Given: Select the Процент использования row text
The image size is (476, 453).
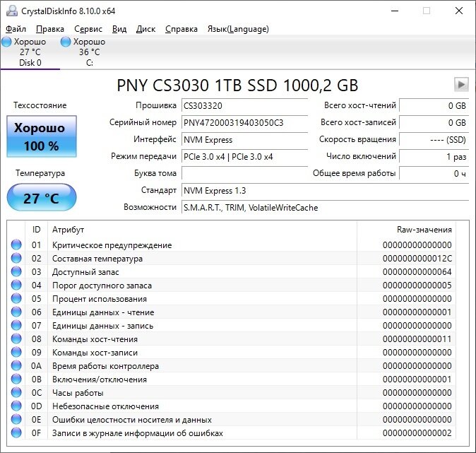Looking at the screenshot, I should [100, 299].
